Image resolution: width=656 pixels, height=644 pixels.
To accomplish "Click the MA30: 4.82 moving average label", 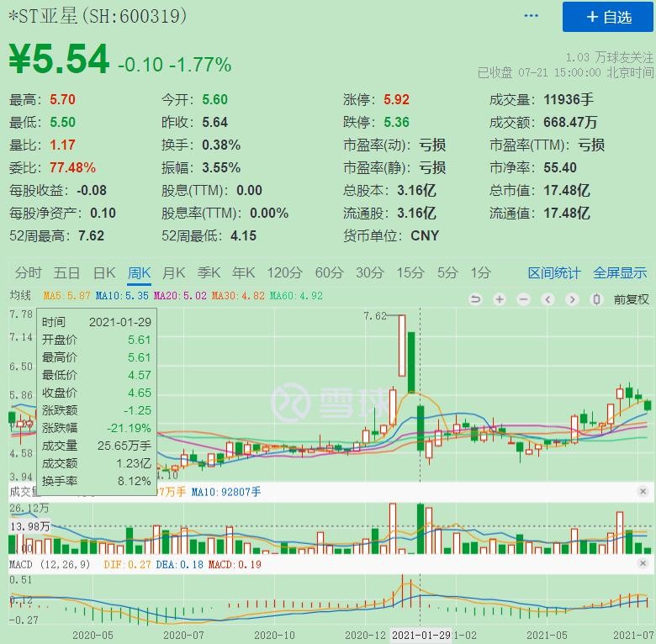I will [x=238, y=296].
